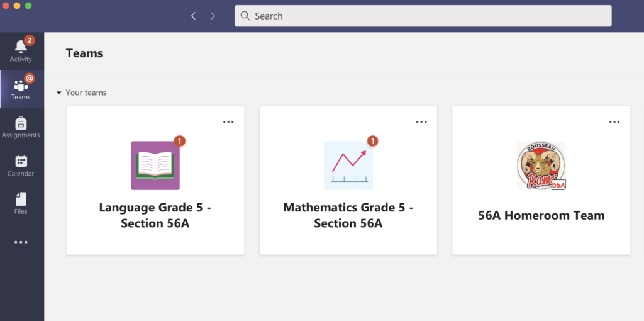Image resolution: width=644 pixels, height=321 pixels.
Task: Open more options for 56A Homeroom Team
Action: point(614,122)
